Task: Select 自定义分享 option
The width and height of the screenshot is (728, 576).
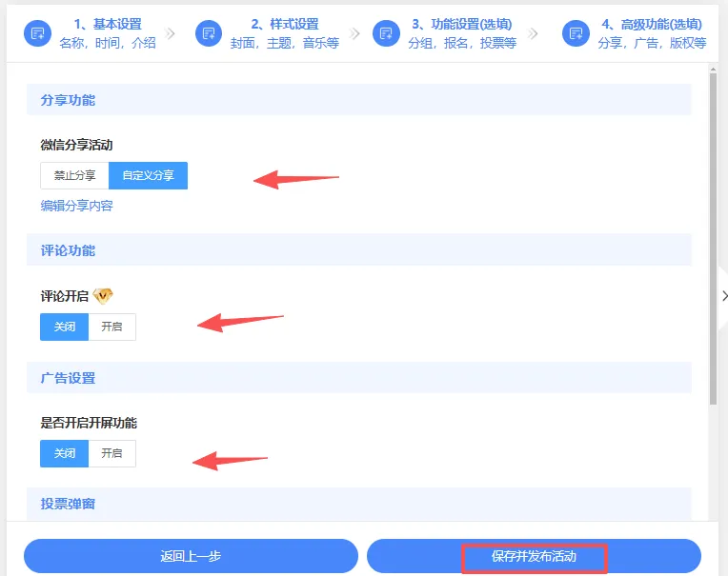Action: click(148, 175)
